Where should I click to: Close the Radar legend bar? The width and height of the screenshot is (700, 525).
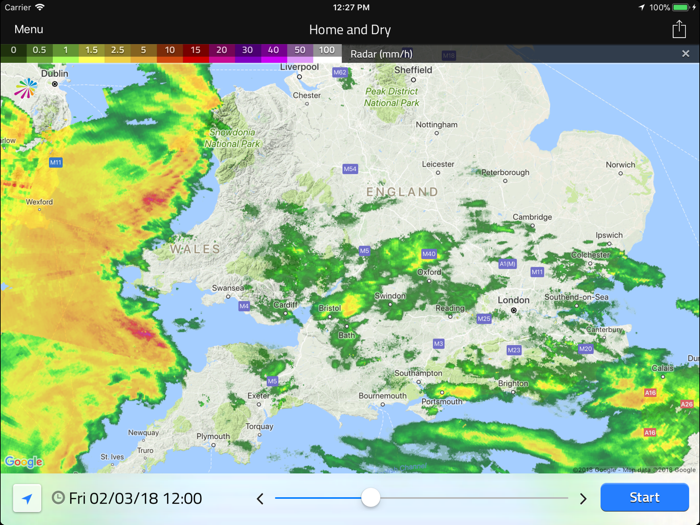[686, 54]
